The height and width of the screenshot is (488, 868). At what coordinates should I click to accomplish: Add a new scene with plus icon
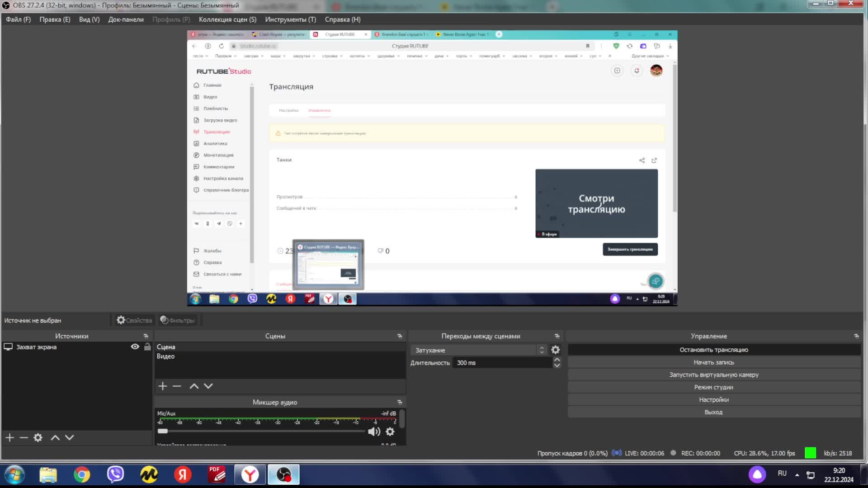(163, 386)
